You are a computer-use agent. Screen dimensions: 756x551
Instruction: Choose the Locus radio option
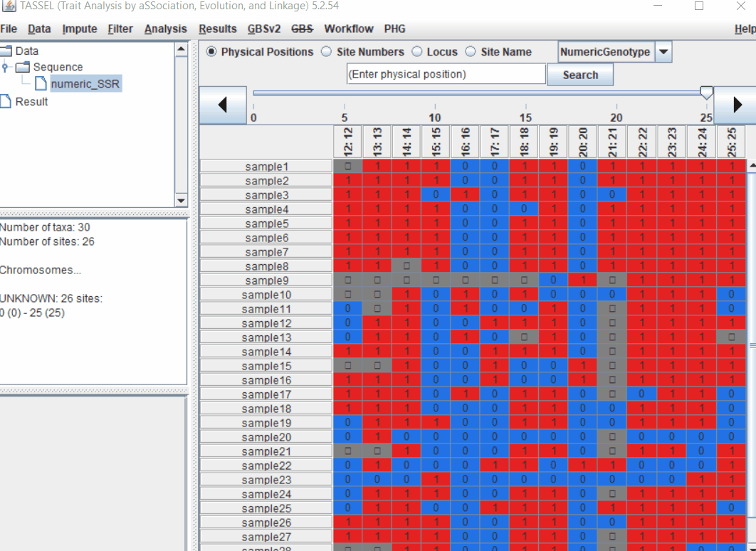(x=417, y=52)
